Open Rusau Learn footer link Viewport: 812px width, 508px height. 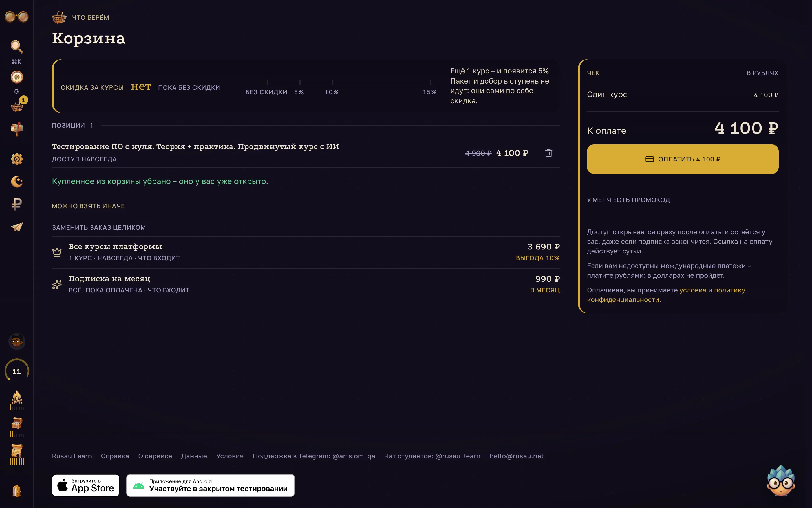click(72, 456)
